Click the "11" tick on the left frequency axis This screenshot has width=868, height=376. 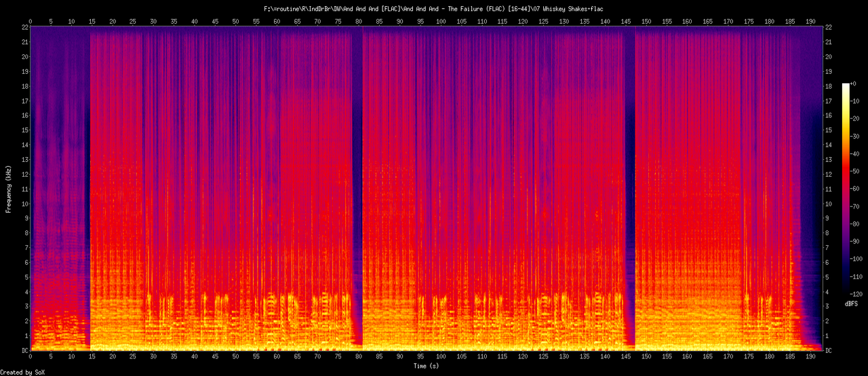point(24,189)
